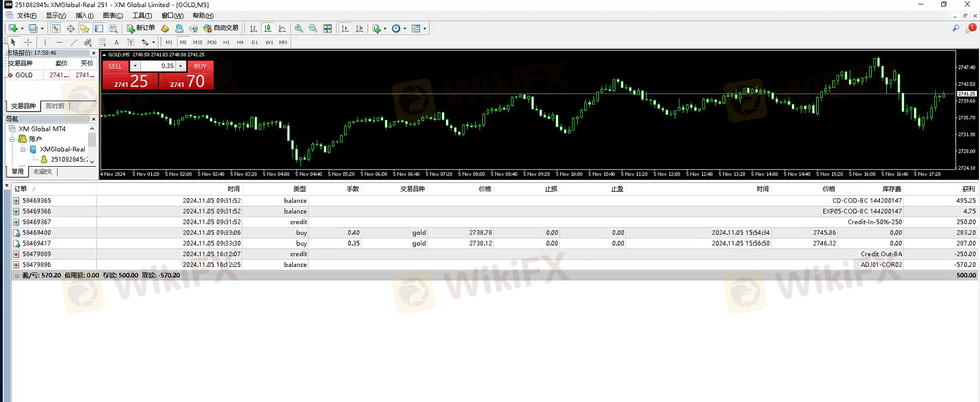980x402 pixels.
Task: Click the tile windows icon
Action: click(x=327, y=28)
